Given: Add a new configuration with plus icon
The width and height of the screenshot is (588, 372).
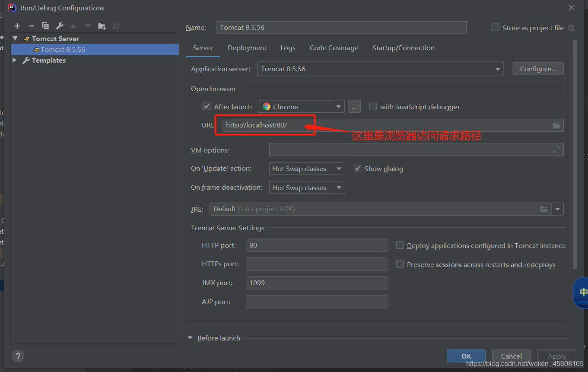Looking at the screenshot, I should [17, 26].
